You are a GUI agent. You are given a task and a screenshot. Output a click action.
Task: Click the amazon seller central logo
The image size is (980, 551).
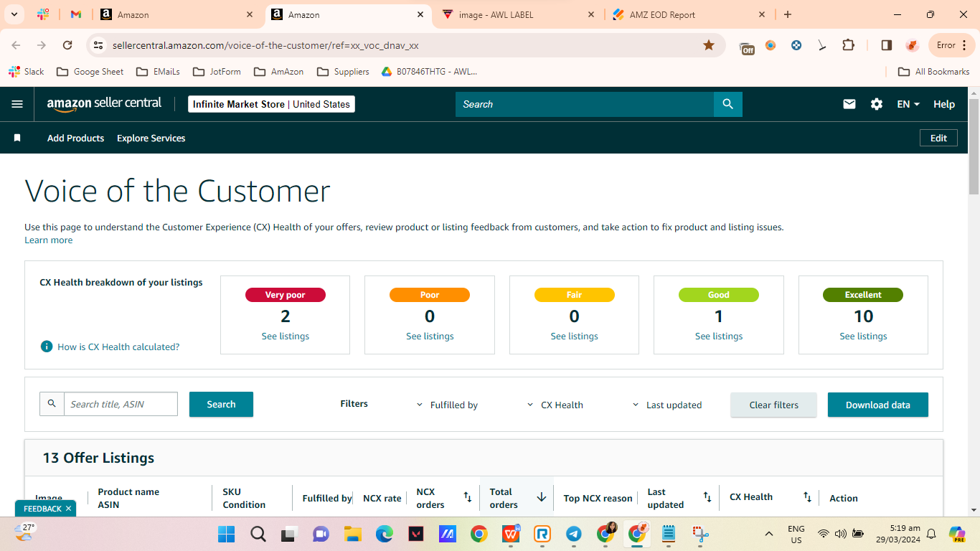(105, 104)
